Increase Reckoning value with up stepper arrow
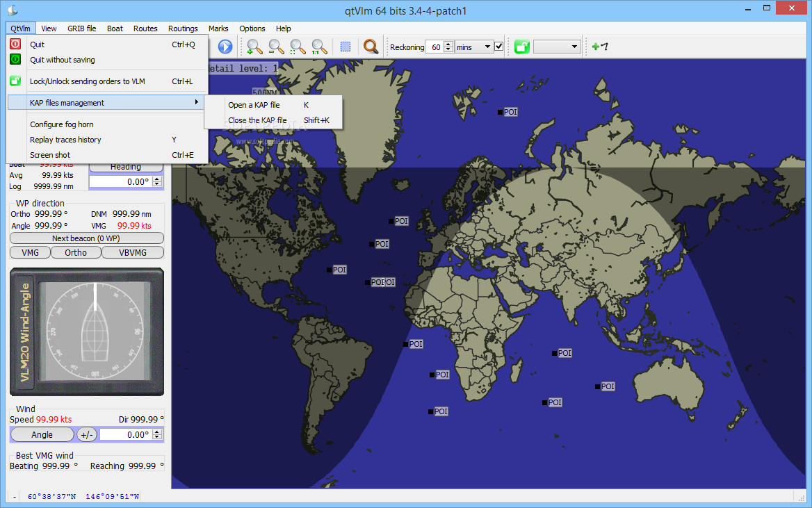 coord(448,44)
